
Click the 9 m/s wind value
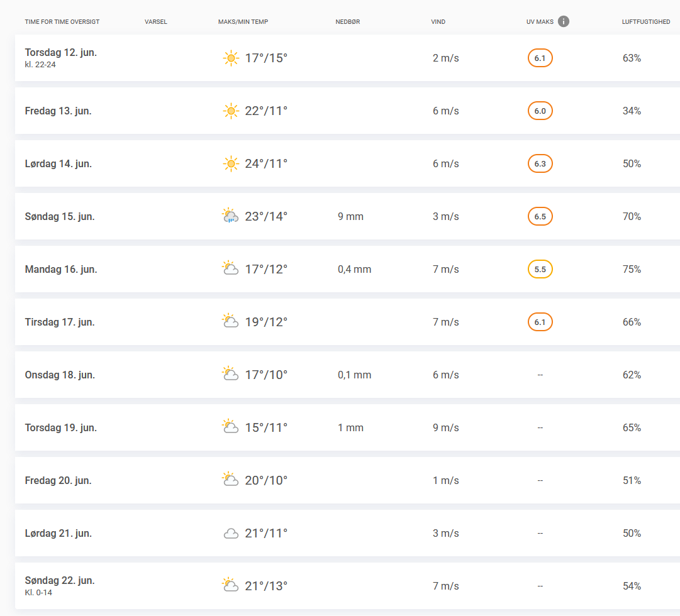pos(445,428)
